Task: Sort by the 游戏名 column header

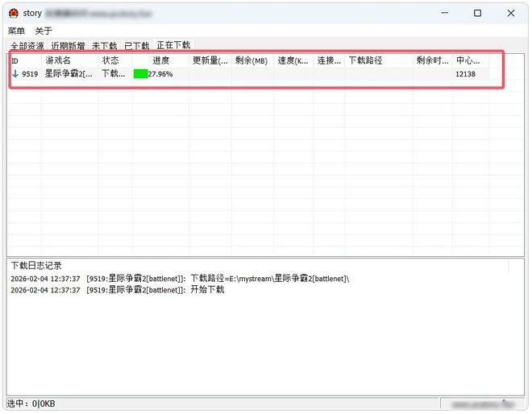Action: pos(70,60)
